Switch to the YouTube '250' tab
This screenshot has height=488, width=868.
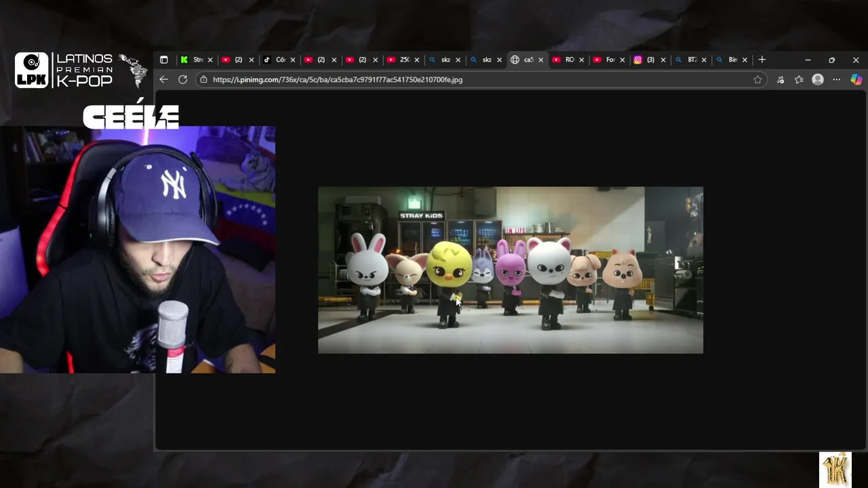point(403,60)
